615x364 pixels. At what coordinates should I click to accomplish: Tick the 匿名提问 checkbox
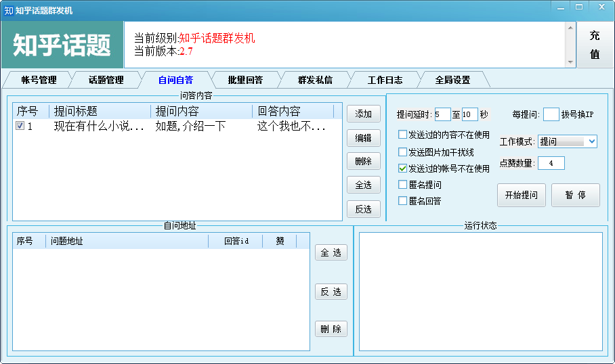[402, 185]
